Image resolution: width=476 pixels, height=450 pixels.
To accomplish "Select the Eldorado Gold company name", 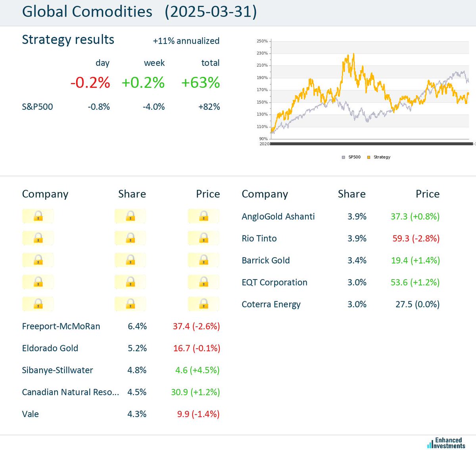I will [x=50, y=348].
